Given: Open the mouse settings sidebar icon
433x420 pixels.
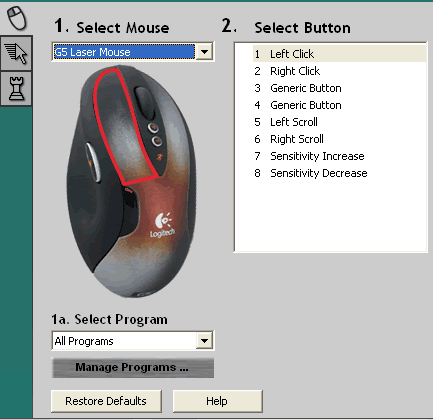Looking at the screenshot, I should (x=17, y=18).
